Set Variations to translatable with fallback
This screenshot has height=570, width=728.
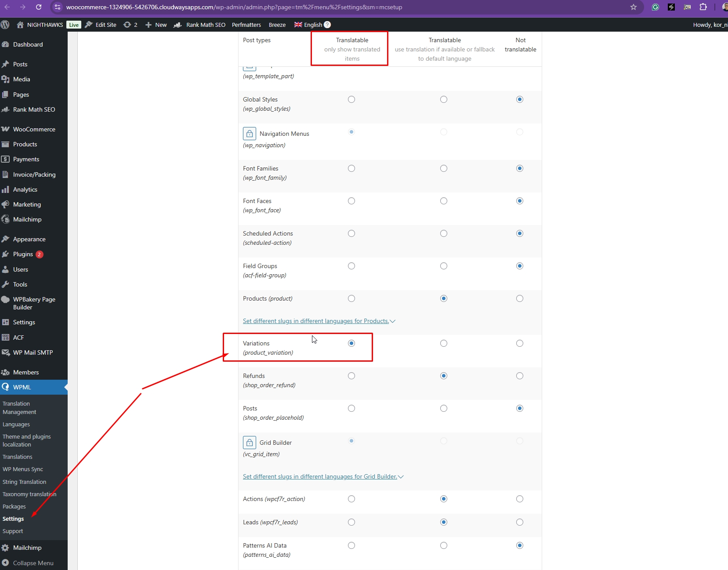444,343
